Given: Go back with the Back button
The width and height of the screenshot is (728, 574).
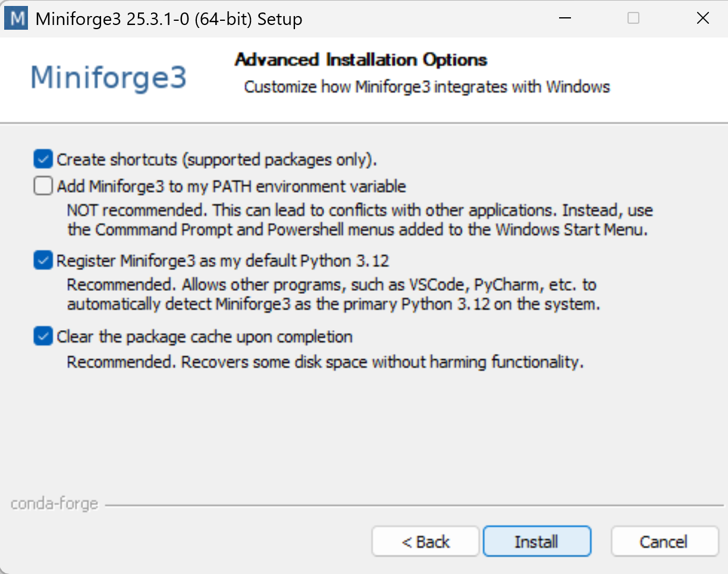Looking at the screenshot, I should point(425,542).
